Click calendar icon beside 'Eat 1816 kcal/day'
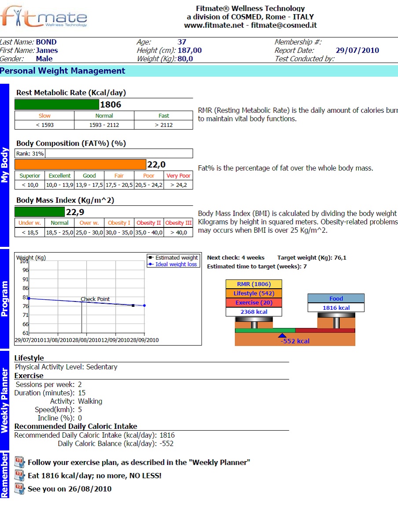Image resolution: width=398 pixels, height=532 pixels. click(19, 475)
